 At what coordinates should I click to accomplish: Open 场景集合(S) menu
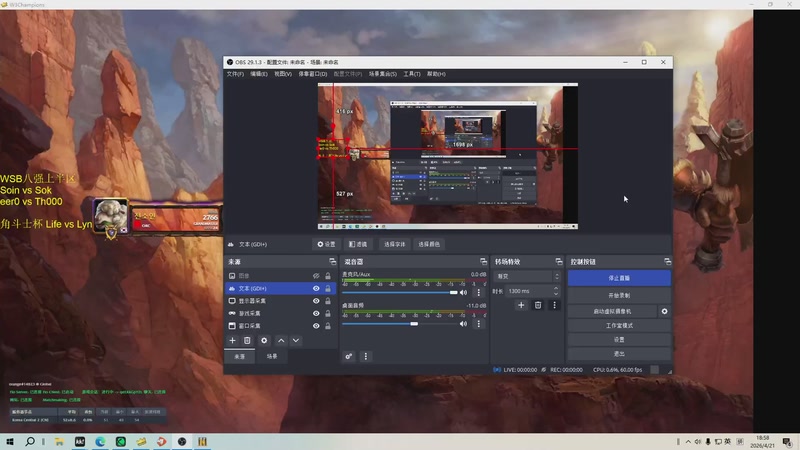383,74
